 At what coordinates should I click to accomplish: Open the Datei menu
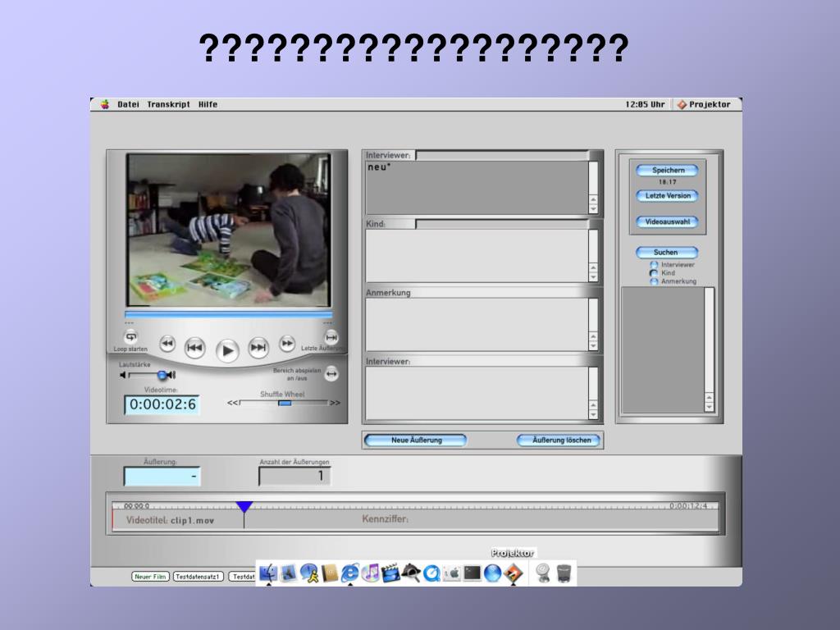[x=128, y=104]
